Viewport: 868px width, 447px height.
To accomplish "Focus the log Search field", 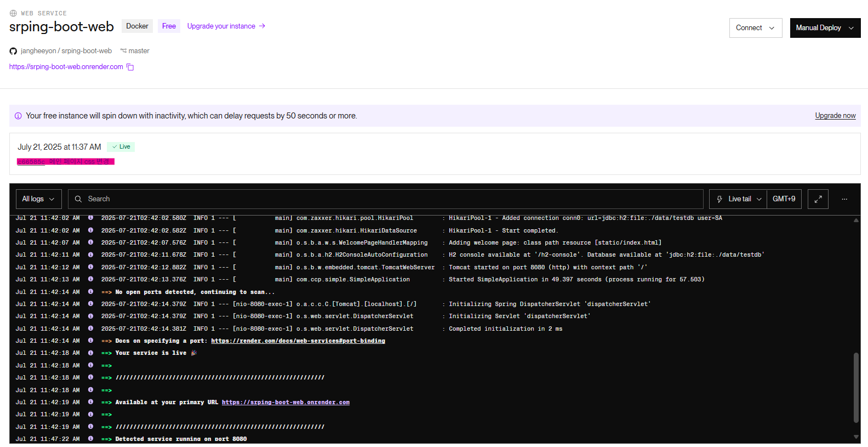I will click(x=385, y=199).
